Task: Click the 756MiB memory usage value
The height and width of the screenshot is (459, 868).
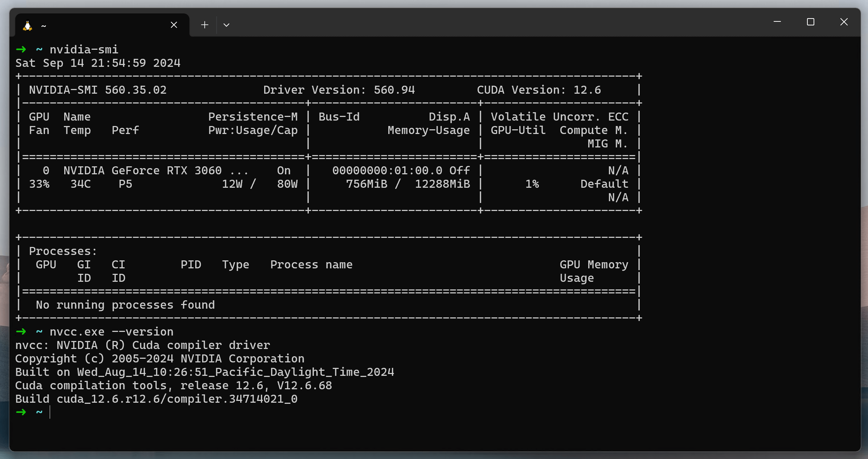Action: click(367, 184)
